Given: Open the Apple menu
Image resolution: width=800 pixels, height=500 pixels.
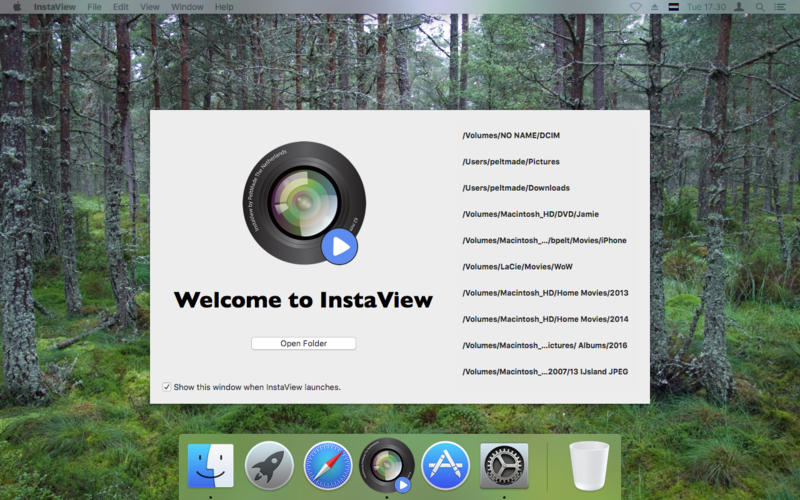Looking at the screenshot, I should click(x=16, y=7).
